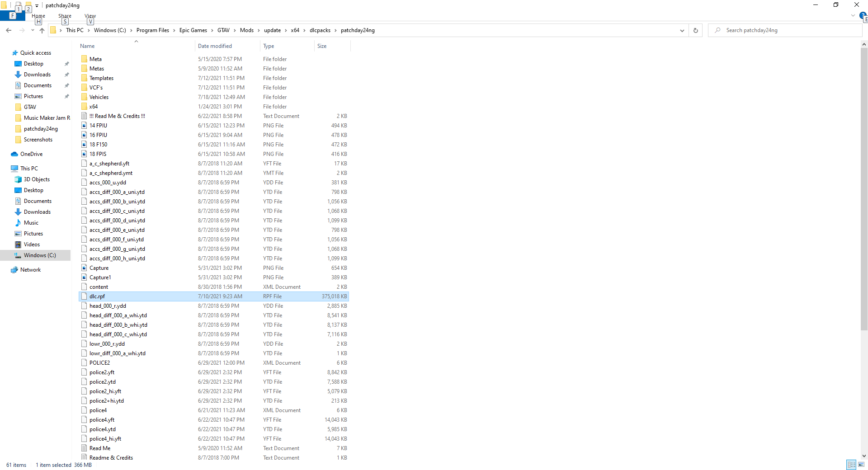The width and height of the screenshot is (868, 470).
Task: Switch to details view layout
Action: coord(851,465)
